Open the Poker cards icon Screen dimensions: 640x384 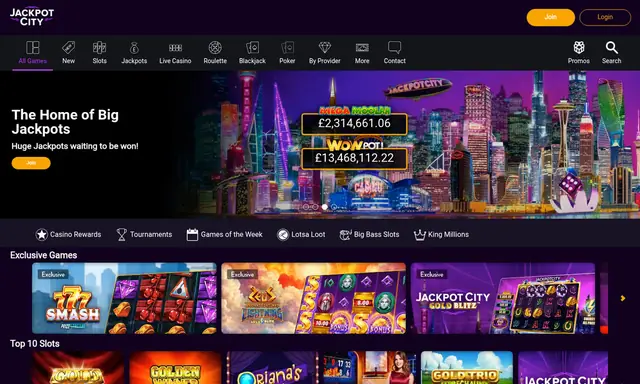click(287, 48)
